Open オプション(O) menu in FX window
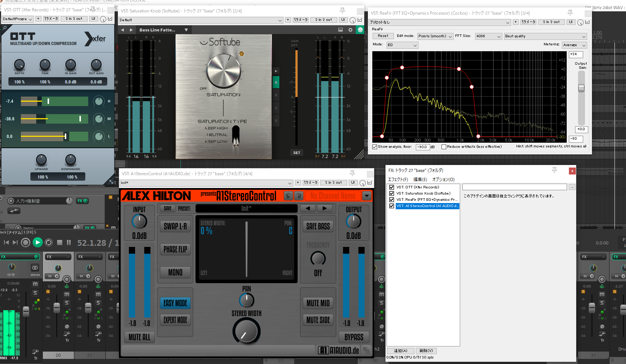The width and height of the screenshot is (626, 364). tap(443, 180)
